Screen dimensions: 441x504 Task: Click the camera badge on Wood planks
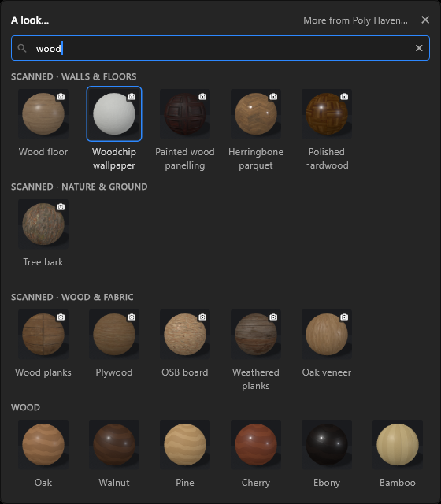tap(61, 317)
